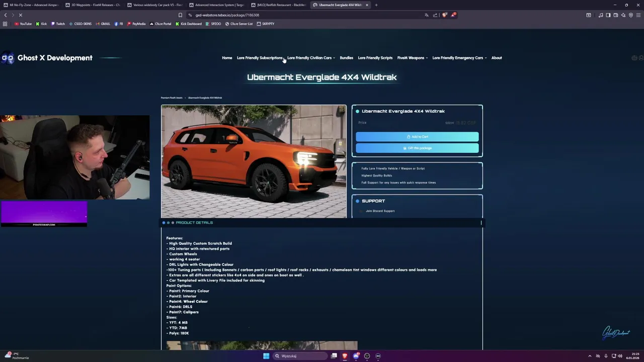
Task: Open the SKRYPTY bookmark
Action: [266, 24]
